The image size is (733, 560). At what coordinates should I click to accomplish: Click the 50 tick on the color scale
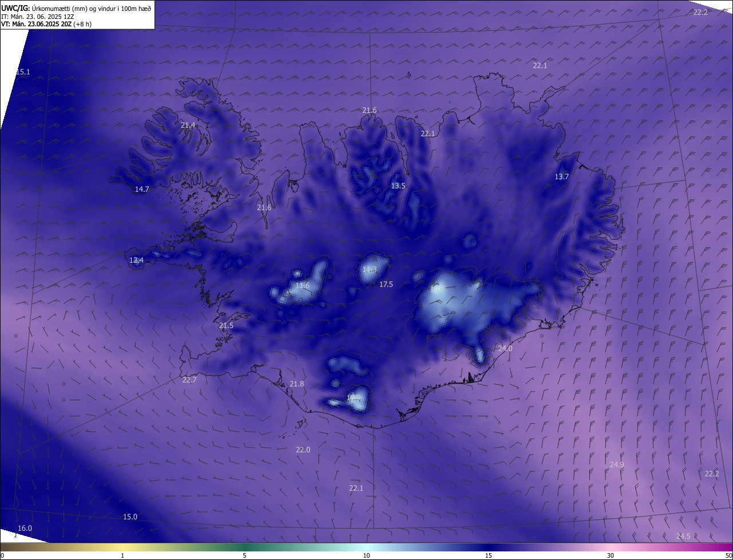[x=728, y=555]
